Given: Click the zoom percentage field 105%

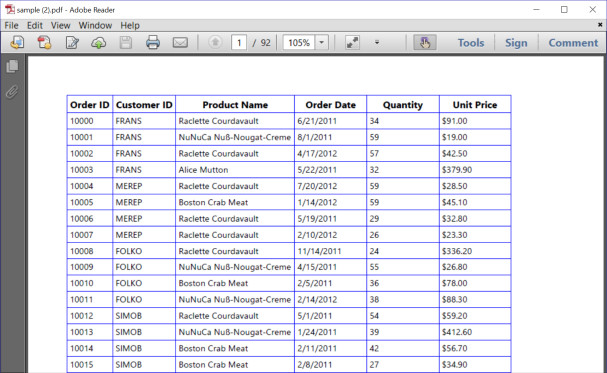Looking at the screenshot, I should [299, 43].
